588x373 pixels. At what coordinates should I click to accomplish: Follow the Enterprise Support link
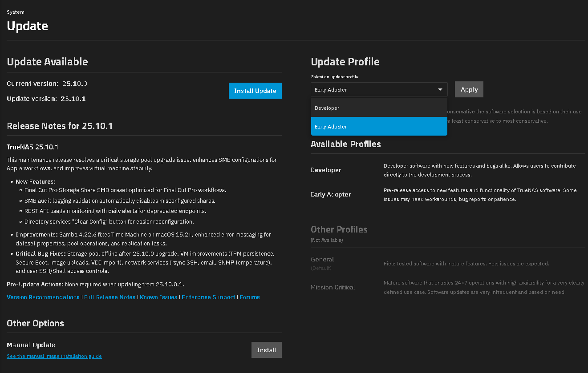point(208,297)
